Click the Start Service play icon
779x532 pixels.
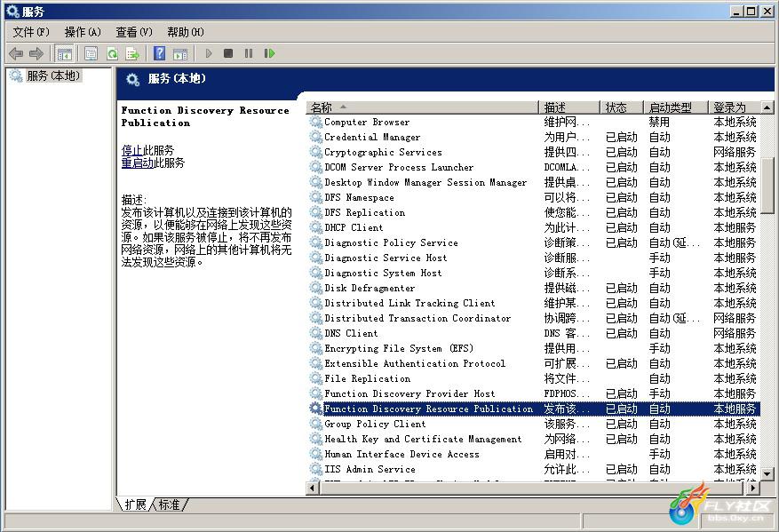coord(209,53)
